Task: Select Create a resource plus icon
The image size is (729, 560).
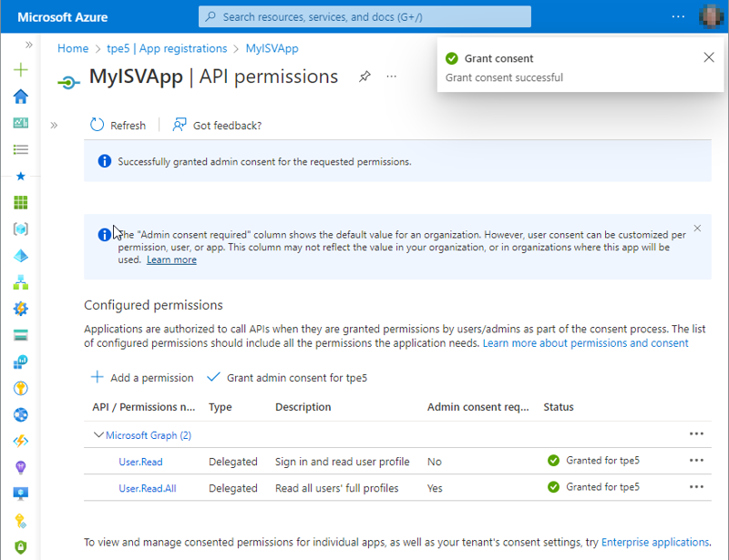Action: 20,67
